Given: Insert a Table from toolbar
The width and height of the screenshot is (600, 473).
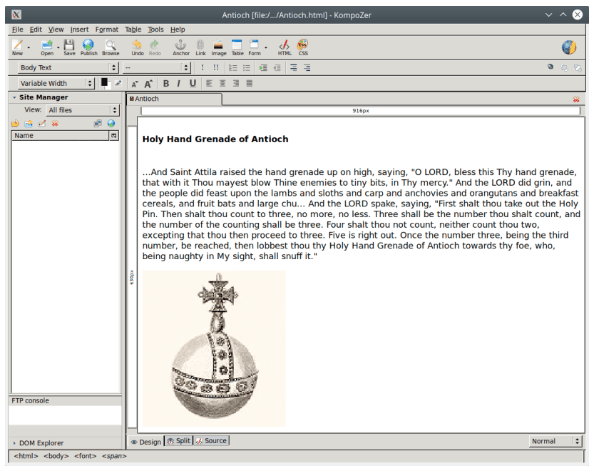Looking at the screenshot, I should (x=237, y=47).
